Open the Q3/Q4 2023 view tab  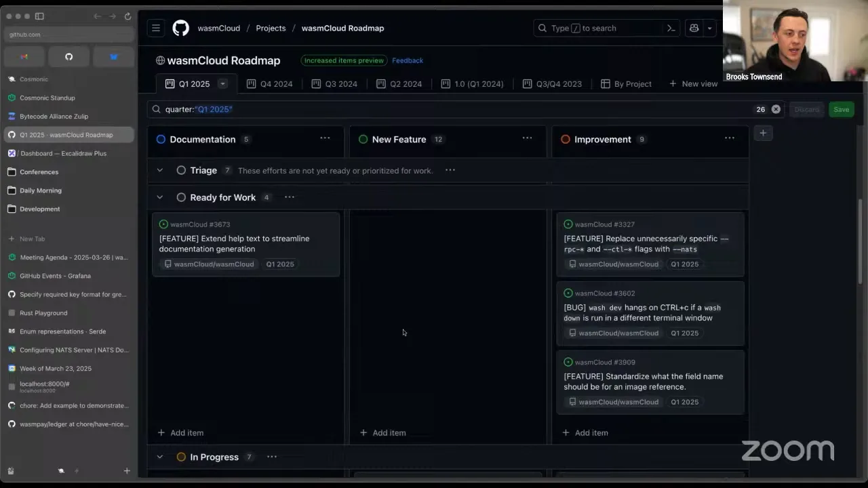[x=552, y=84]
